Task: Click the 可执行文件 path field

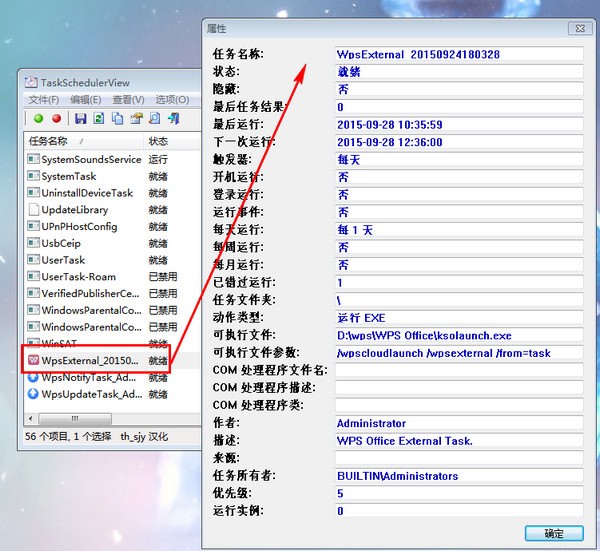Action: point(459,335)
